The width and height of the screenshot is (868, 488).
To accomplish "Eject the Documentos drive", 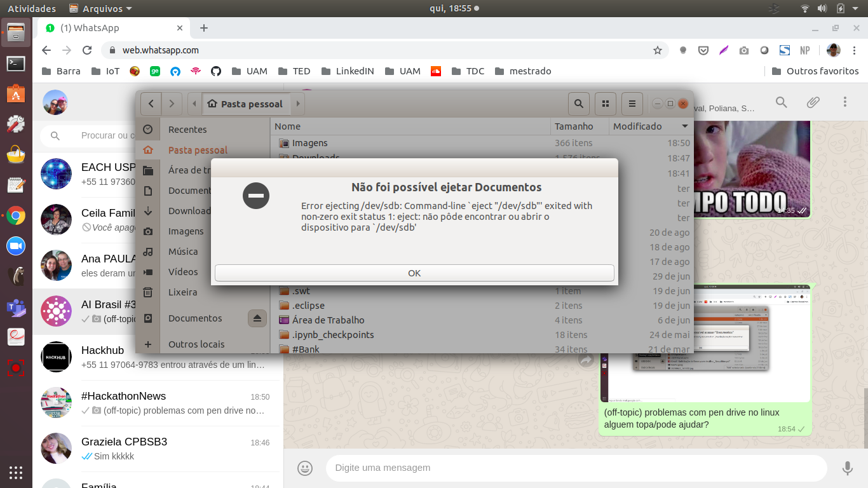I will click(257, 318).
